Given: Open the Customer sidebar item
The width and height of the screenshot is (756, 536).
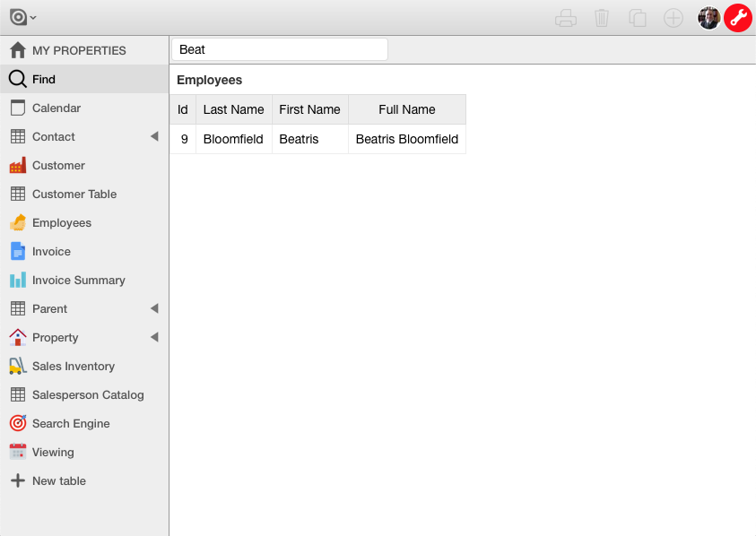Looking at the screenshot, I should (84, 165).
